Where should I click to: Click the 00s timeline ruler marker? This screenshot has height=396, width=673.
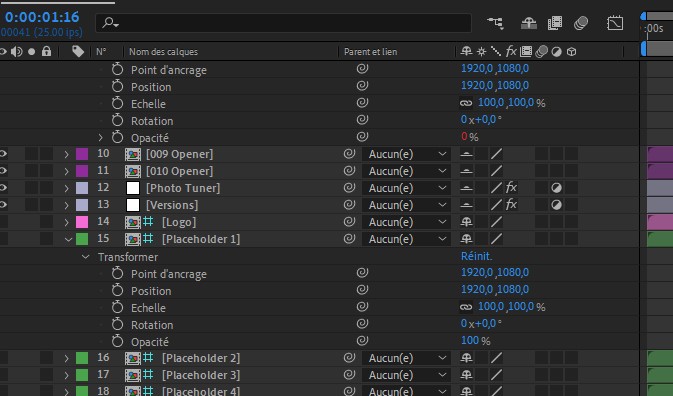pos(655,28)
